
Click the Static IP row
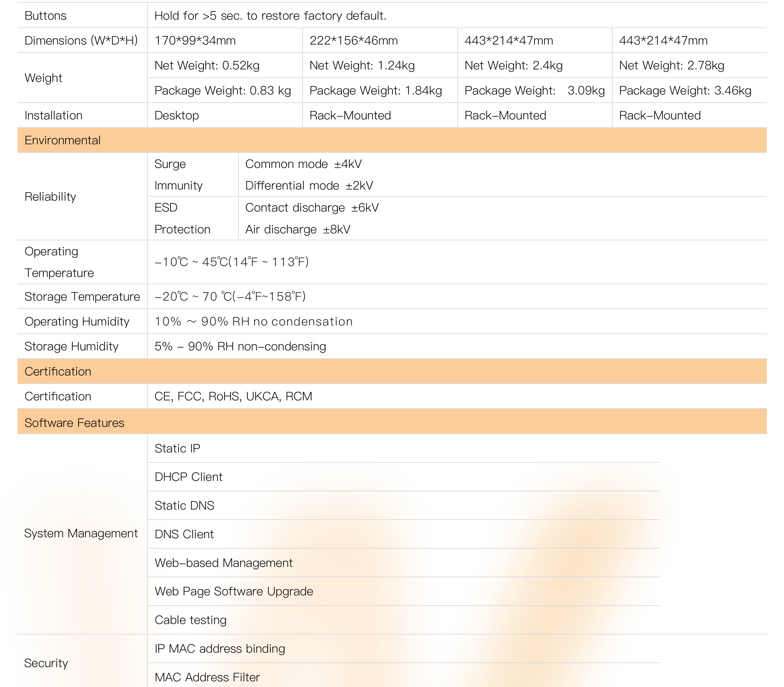(x=177, y=448)
